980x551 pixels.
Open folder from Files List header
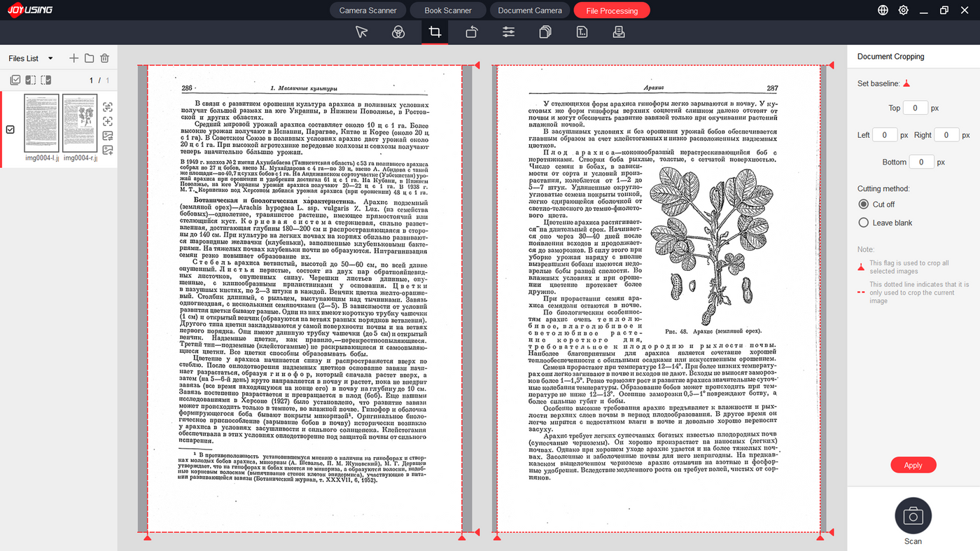pos(89,58)
